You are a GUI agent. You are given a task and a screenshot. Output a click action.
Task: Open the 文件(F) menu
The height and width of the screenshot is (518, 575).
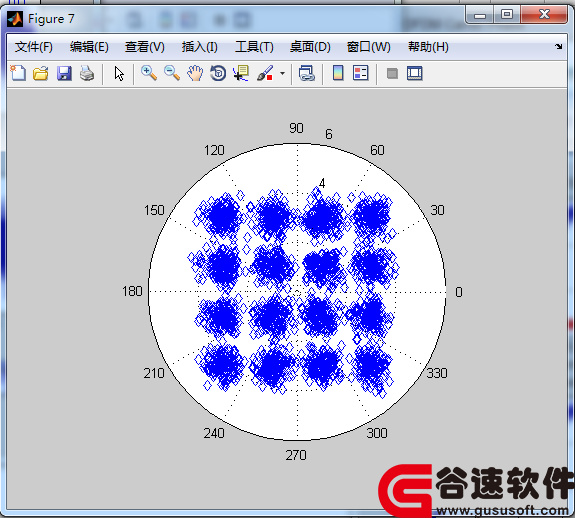(34, 47)
